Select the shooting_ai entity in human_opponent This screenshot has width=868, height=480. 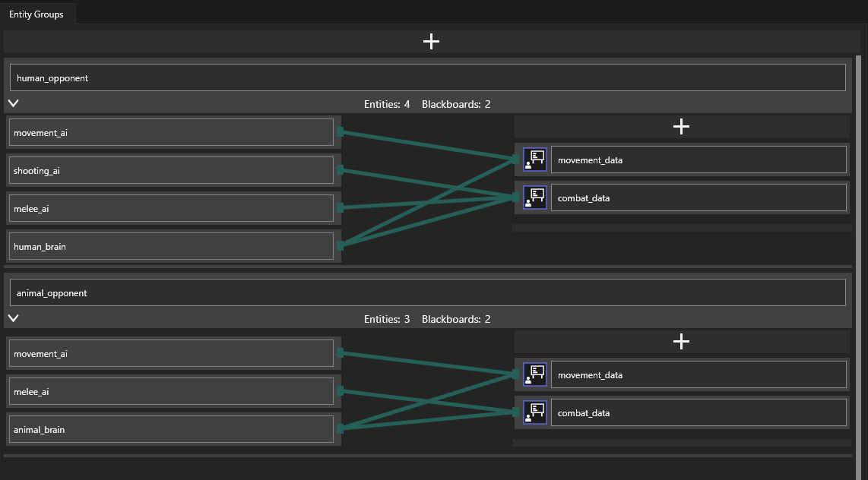(x=171, y=171)
